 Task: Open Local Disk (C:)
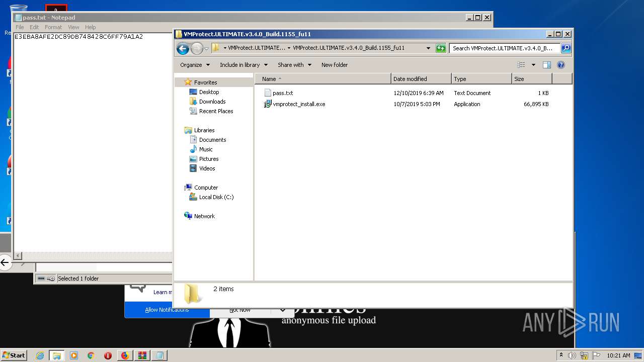216,197
